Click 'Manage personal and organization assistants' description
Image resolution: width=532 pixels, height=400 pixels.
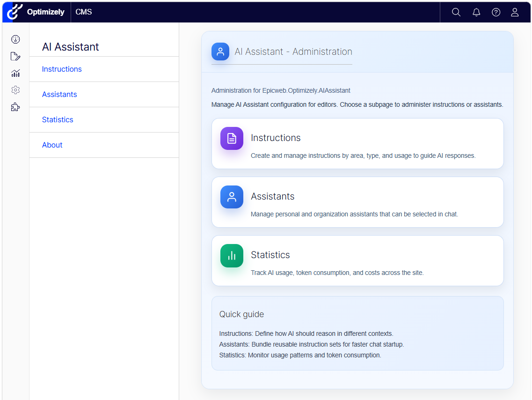354,214
